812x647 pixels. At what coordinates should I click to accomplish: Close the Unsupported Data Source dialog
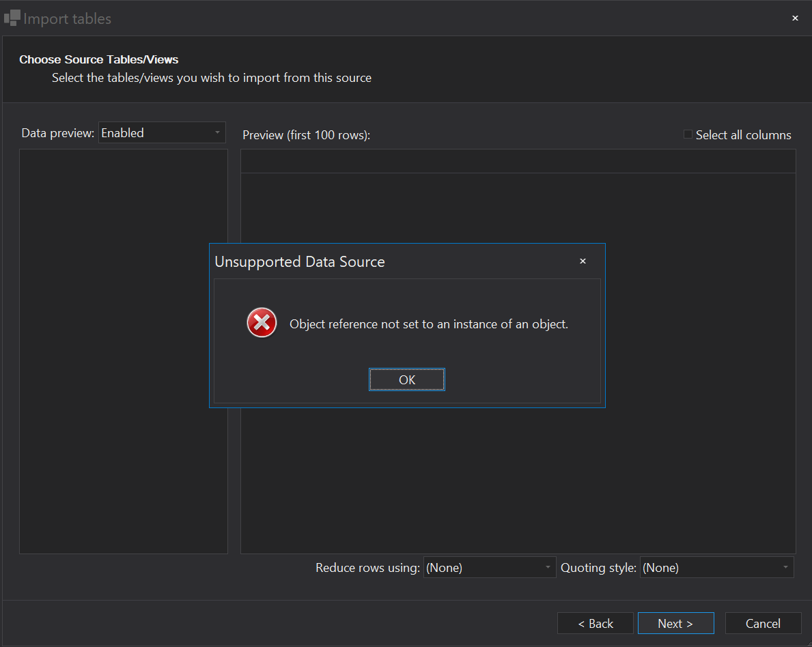(583, 261)
